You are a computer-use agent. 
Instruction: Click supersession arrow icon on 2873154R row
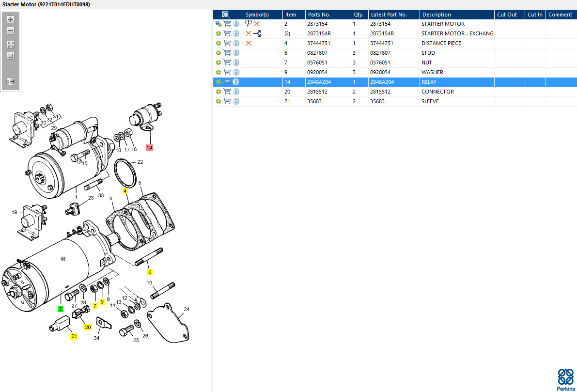[x=257, y=33]
